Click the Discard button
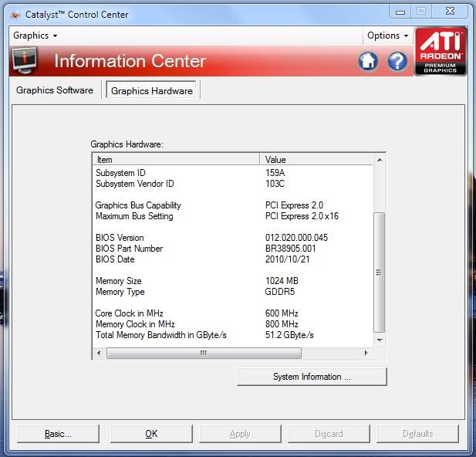The height and width of the screenshot is (457, 476). click(x=329, y=434)
